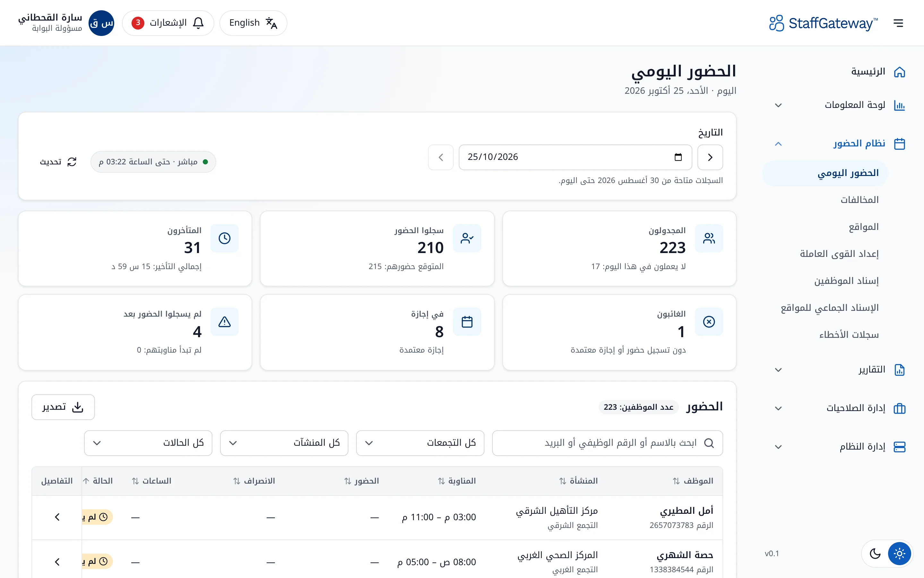
Task: Collapse نظام الحضور section
Action: point(840,144)
